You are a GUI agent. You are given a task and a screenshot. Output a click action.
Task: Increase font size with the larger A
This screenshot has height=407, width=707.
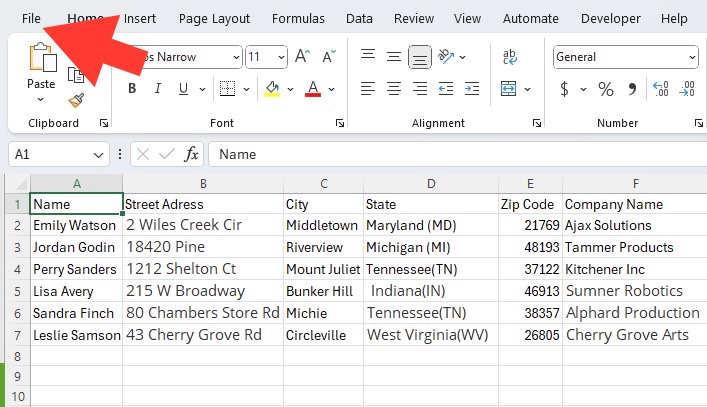pos(302,57)
